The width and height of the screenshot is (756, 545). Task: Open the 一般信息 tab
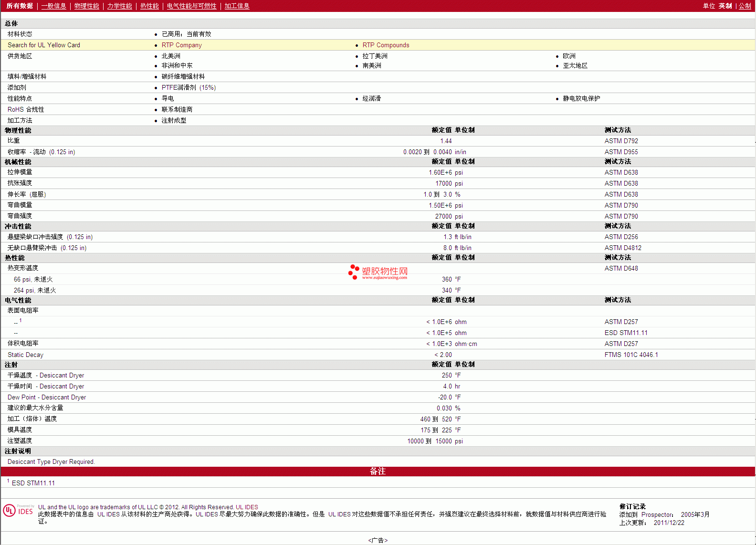[53, 6]
